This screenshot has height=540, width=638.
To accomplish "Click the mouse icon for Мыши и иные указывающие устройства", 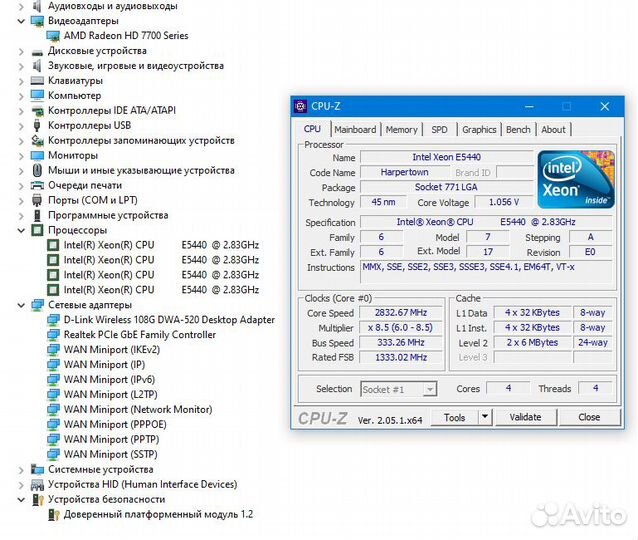I will [37, 170].
